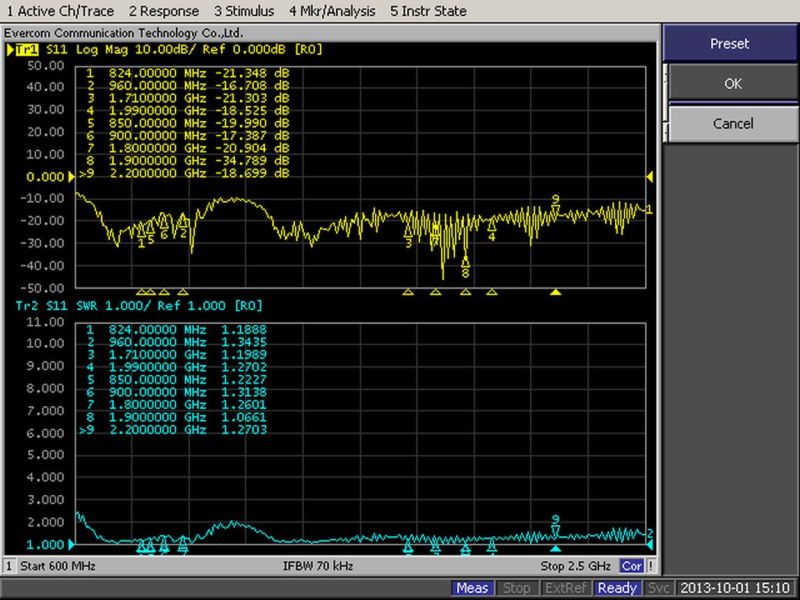The height and width of the screenshot is (600, 800).
Task: Click the Preset softkey
Action: click(730, 43)
